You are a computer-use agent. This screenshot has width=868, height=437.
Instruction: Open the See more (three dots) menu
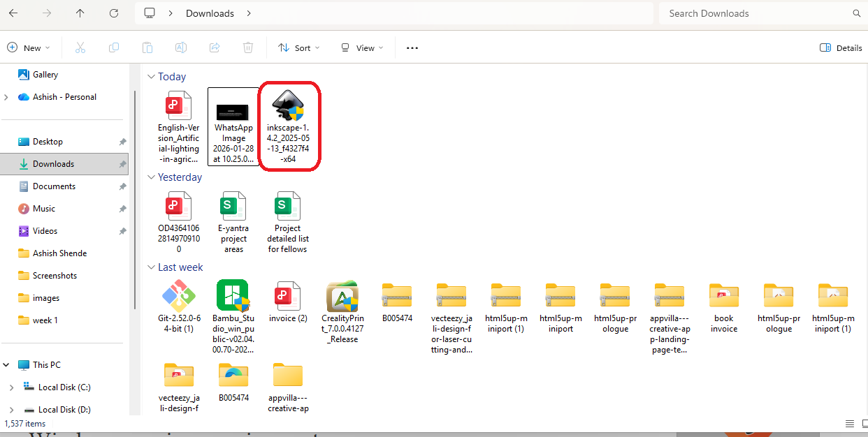(412, 47)
